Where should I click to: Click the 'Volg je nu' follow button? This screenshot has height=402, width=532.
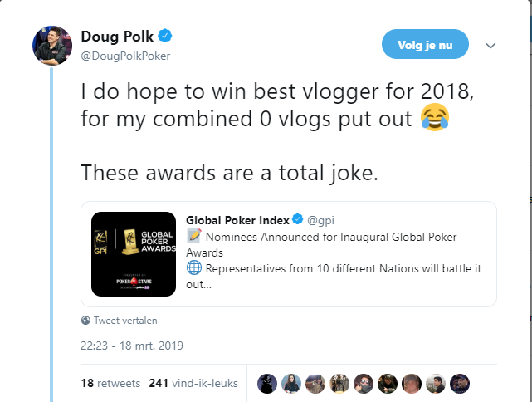coord(425,44)
